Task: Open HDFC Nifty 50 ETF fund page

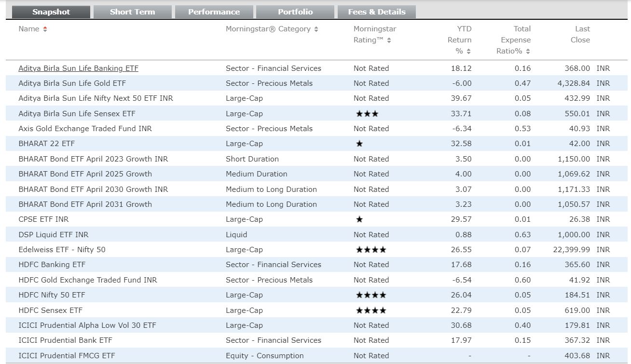Action: click(52, 295)
